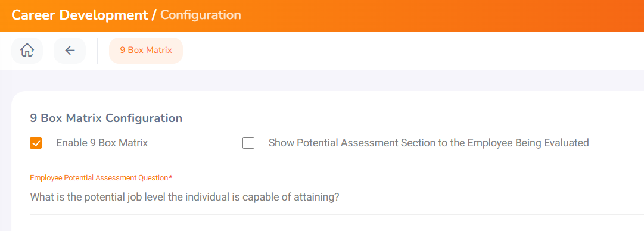
Task: Click the Show Potential Assessment Section label text
Action: pos(429,143)
